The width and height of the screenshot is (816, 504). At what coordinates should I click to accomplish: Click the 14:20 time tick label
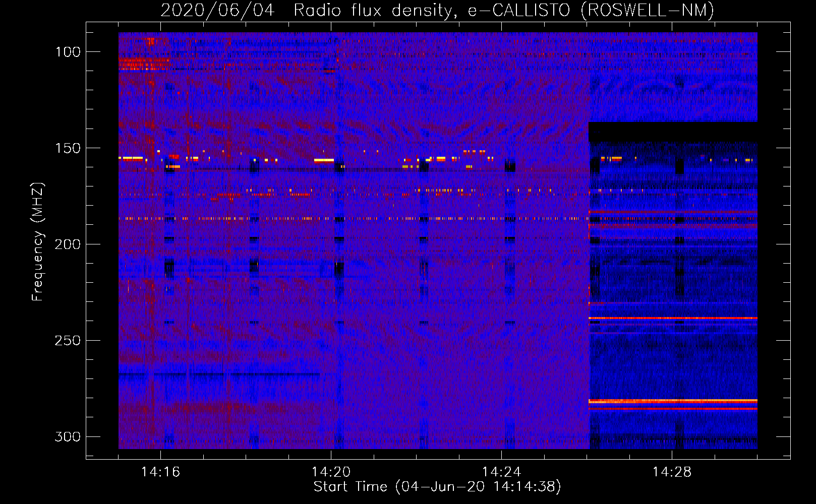pyautogui.click(x=331, y=472)
